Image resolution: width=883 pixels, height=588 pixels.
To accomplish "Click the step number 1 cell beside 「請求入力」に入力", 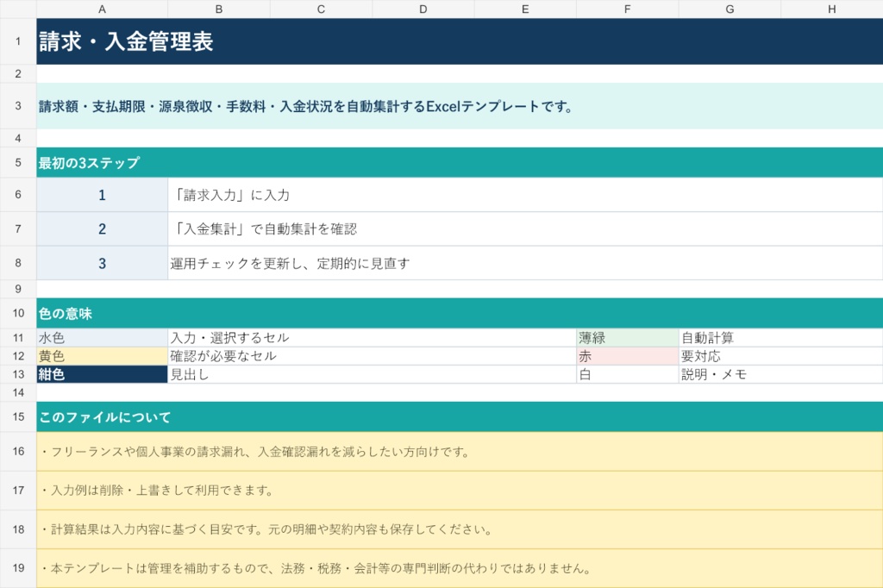I will [x=102, y=195].
